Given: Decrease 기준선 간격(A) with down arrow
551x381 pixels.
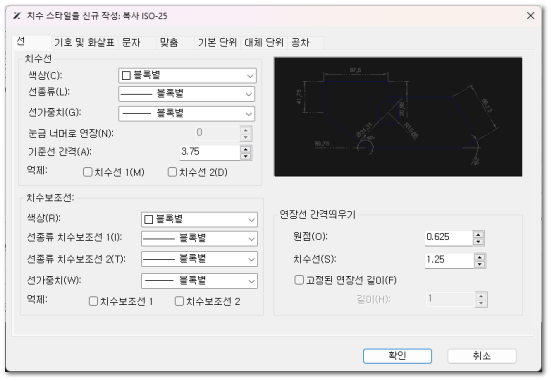Looking at the screenshot, I should click(x=246, y=156).
